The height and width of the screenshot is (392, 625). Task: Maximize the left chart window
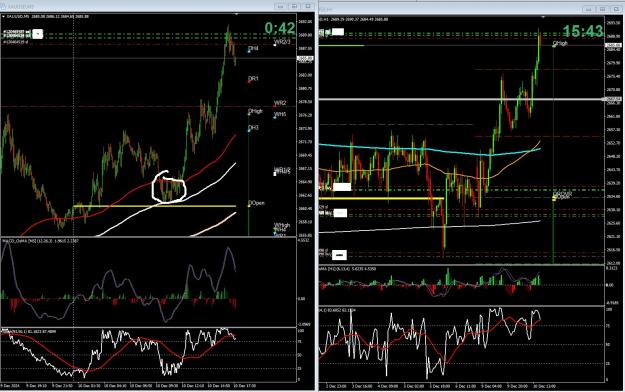[x=294, y=6]
